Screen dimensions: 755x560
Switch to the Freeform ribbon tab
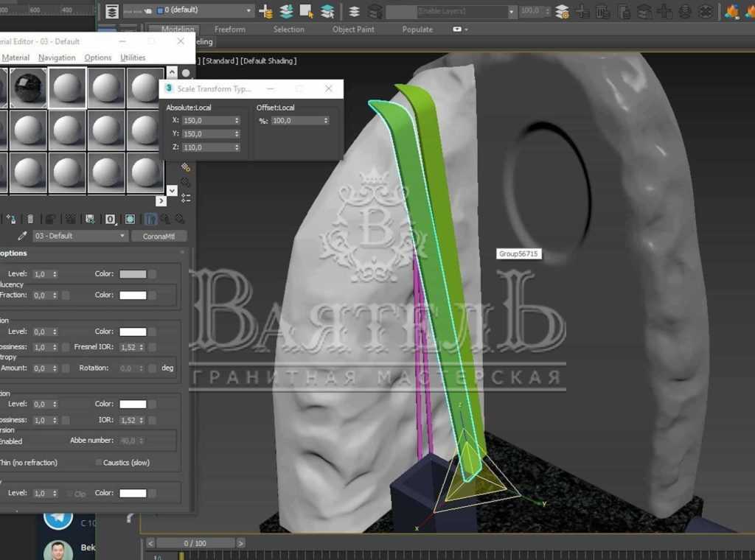(x=229, y=29)
